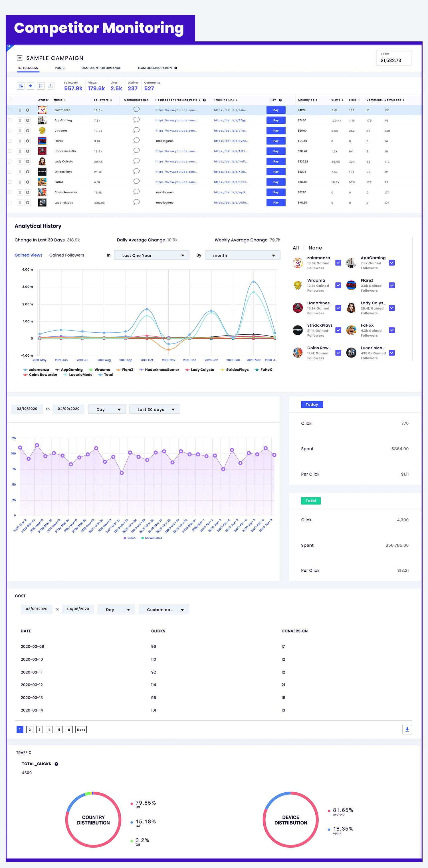
Task: Click trash icon on Coins Rewarder row
Action: (x=20, y=192)
